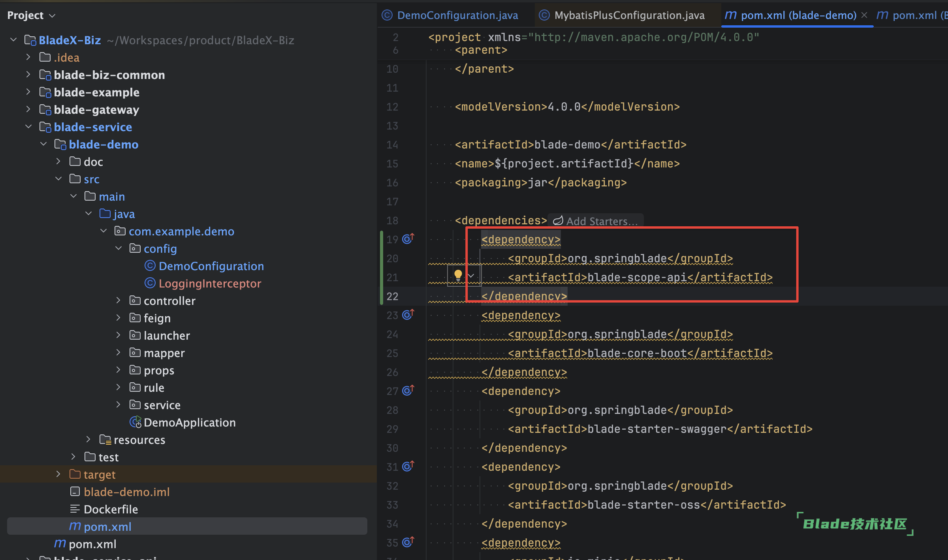Expand the doc folder
Image resolution: width=948 pixels, height=560 pixels.
pyautogui.click(x=58, y=162)
